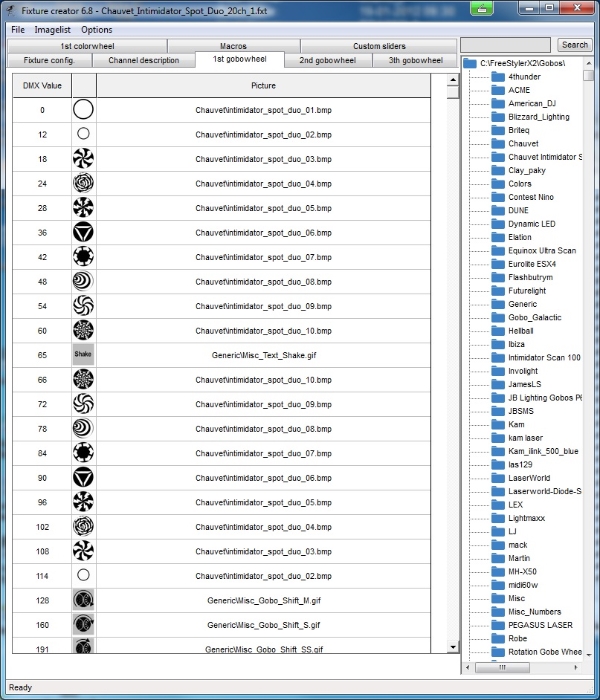Select the spiral gobo icon at DMX 48
The width and height of the screenshot is (600, 700).
pyautogui.click(x=84, y=281)
